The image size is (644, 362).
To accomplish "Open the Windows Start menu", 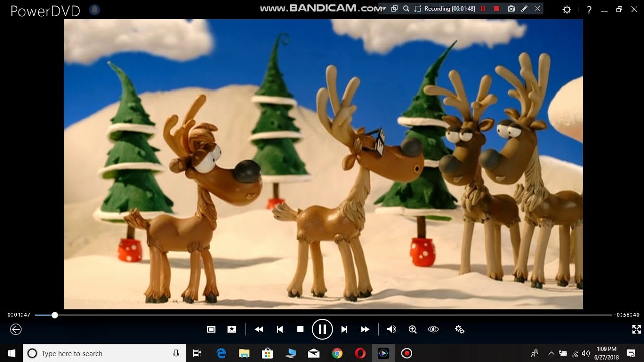I will 11,353.
